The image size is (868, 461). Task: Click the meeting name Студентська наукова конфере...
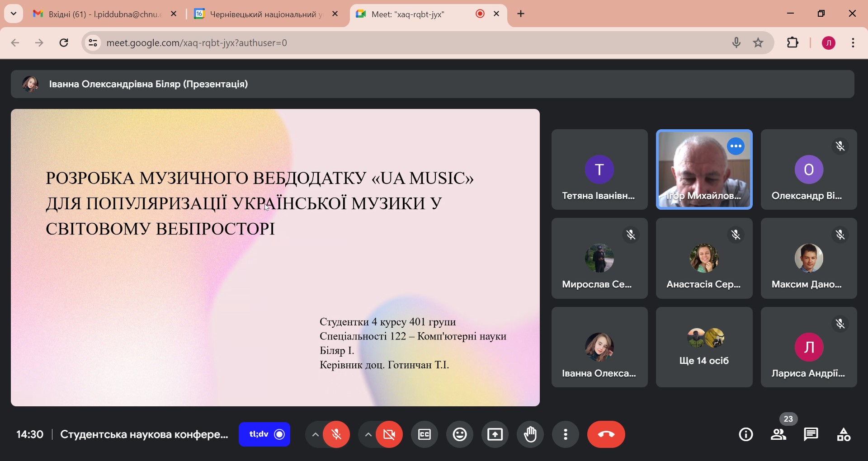coord(144,435)
